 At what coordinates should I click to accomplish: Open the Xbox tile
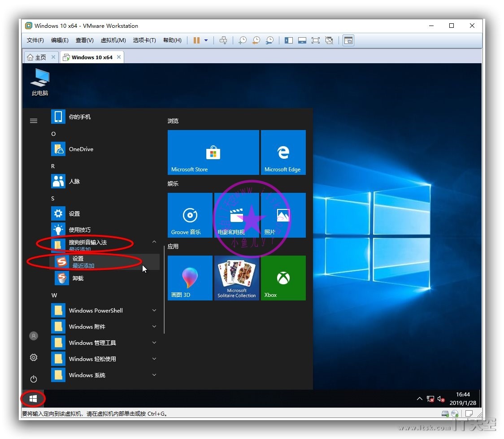283,278
